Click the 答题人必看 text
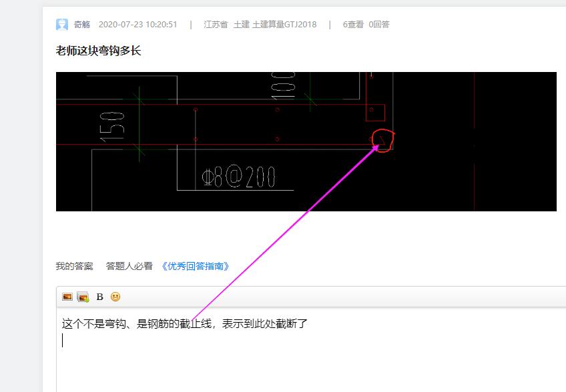The height and width of the screenshot is (392, 566). click(x=129, y=266)
